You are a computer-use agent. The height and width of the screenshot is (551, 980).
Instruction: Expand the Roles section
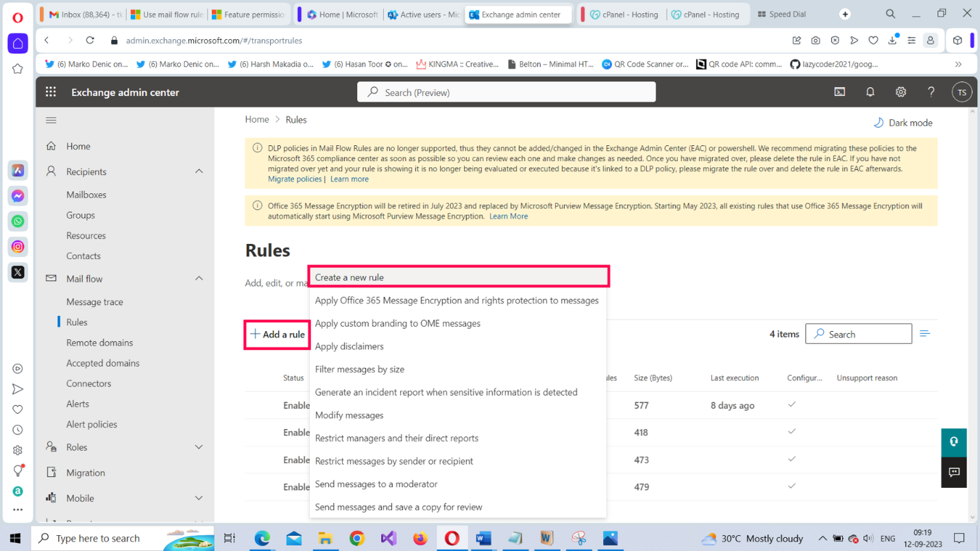tap(199, 448)
